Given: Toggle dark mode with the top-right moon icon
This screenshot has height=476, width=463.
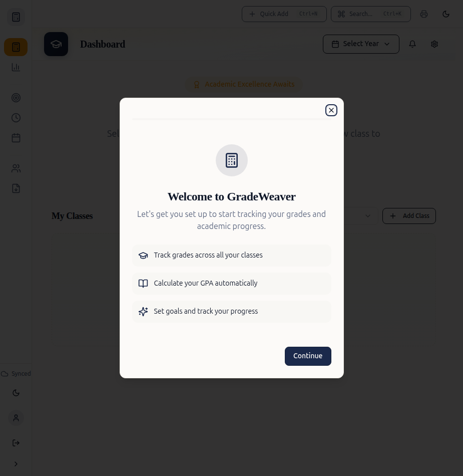Looking at the screenshot, I should (446, 14).
